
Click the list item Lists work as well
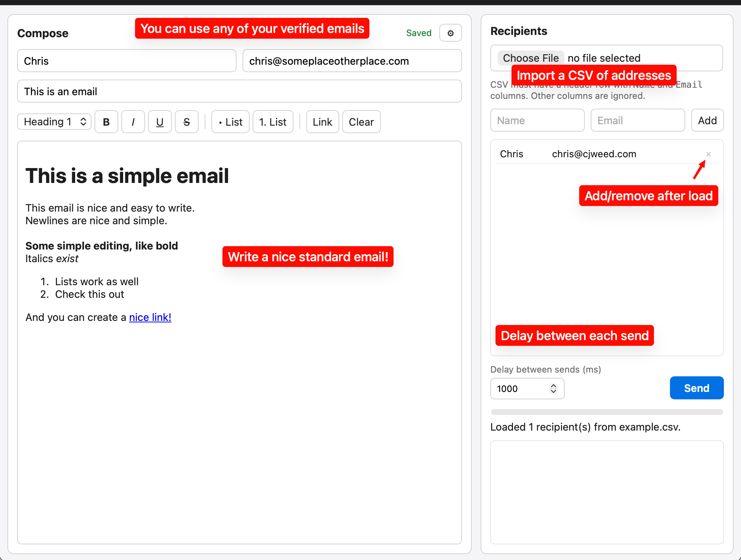tap(97, 281)
